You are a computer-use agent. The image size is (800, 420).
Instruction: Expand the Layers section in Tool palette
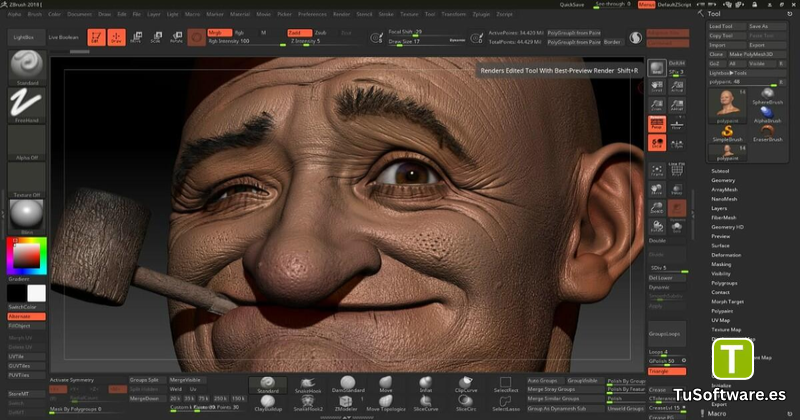coord(719,208)
